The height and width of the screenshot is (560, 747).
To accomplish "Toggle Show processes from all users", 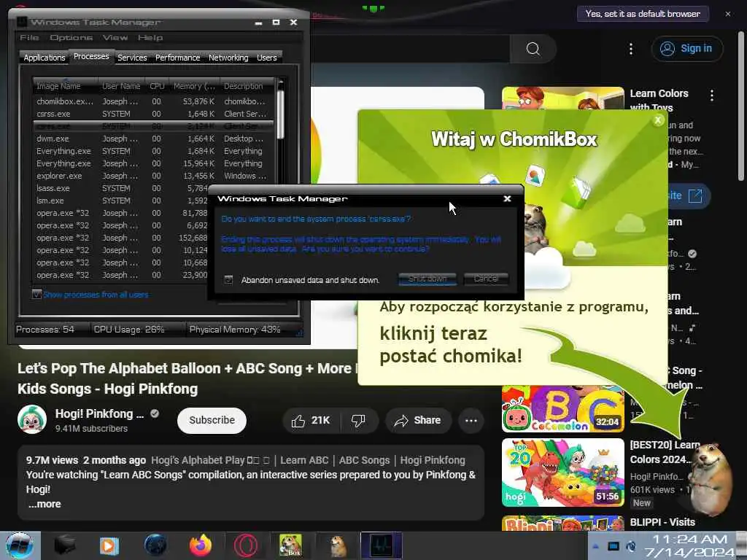I will 36,295.
